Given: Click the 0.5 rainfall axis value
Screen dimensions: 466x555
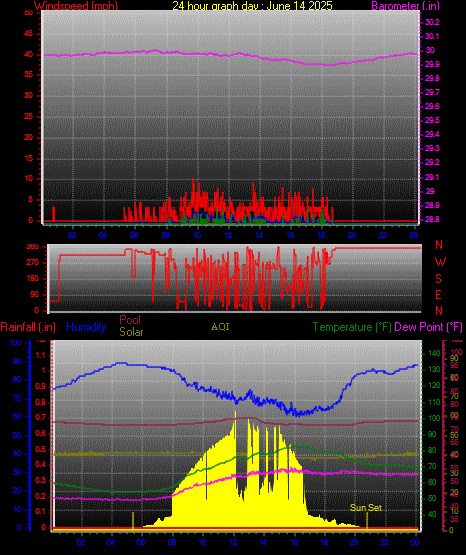Looking at the screenshot, I should [41, 450].
